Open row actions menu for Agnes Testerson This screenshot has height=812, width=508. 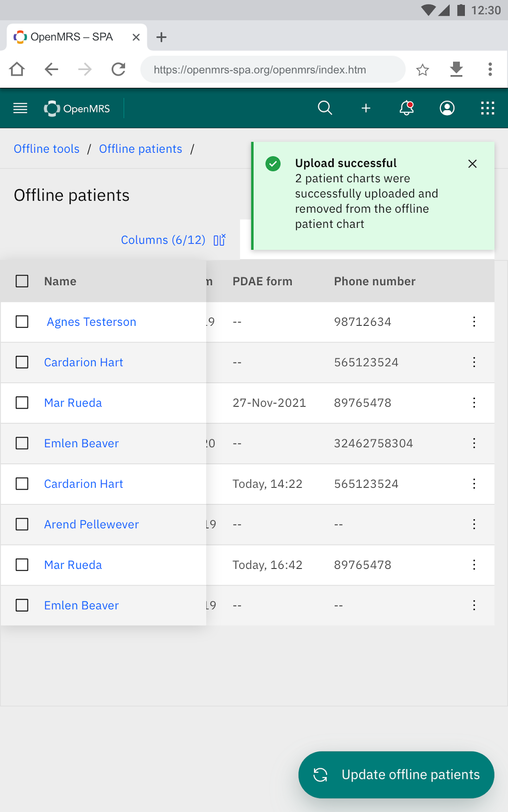click(474, 322)
